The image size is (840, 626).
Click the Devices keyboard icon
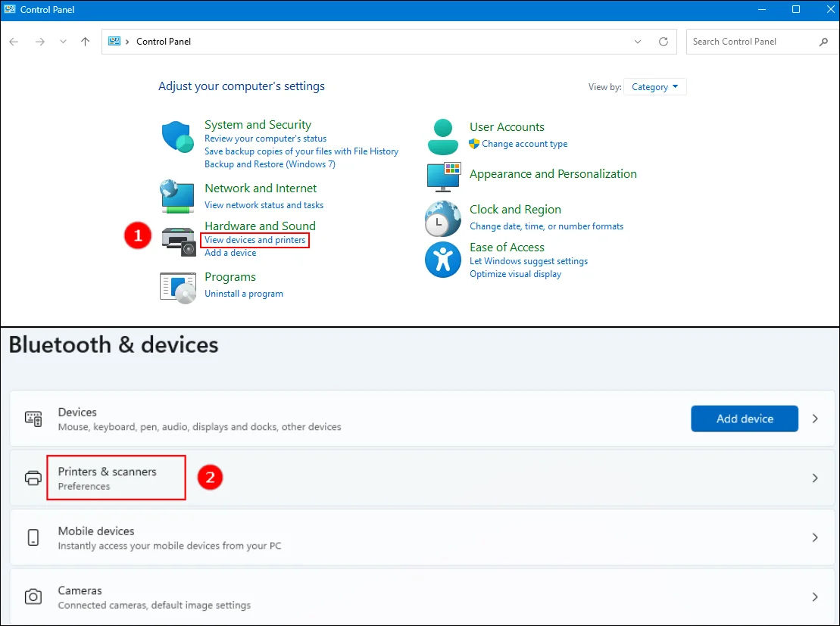point(33,419)
